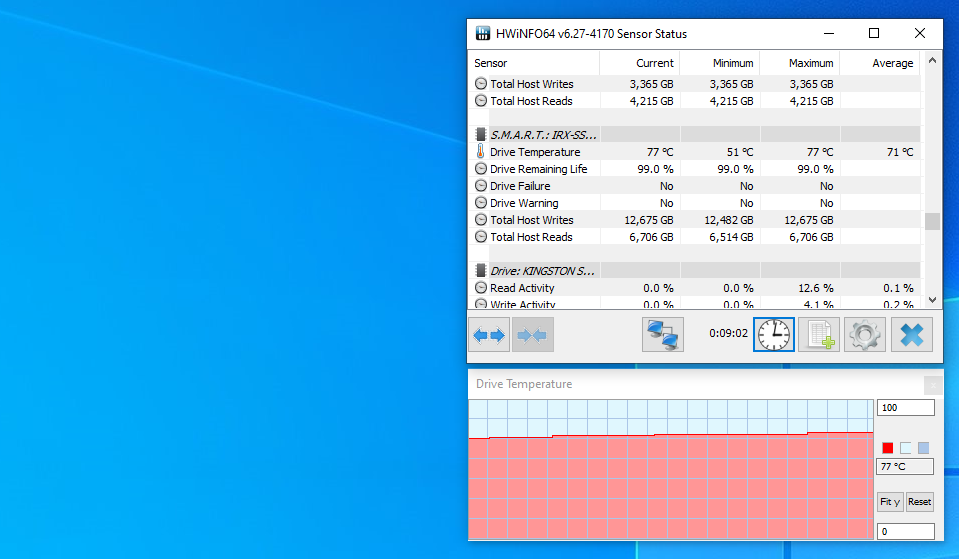Click the 6,514 GB minimum reads value
The height and width of the screenshot is (559, 959).
pos(731,237)
